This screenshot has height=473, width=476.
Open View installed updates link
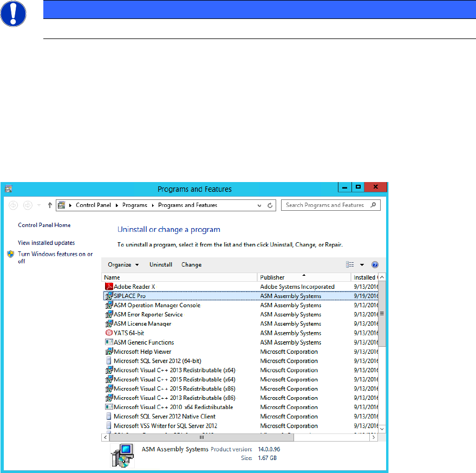[x=46, y=243]
